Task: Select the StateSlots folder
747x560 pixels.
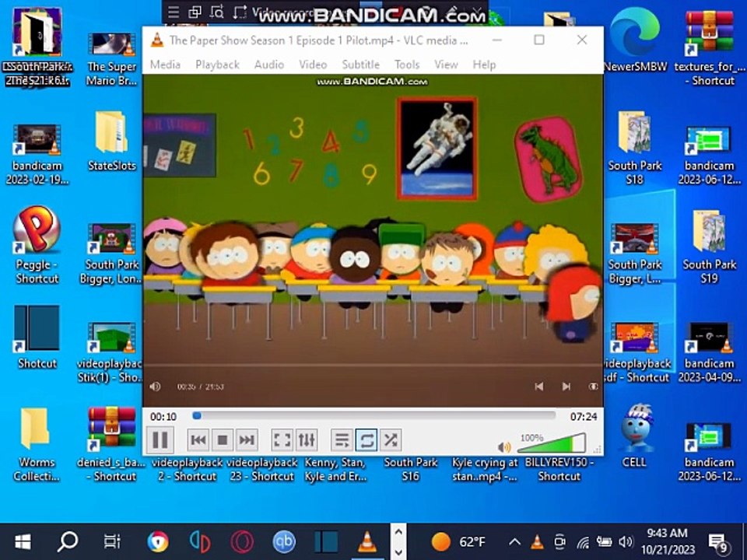Action: click(x=112, y=141)
